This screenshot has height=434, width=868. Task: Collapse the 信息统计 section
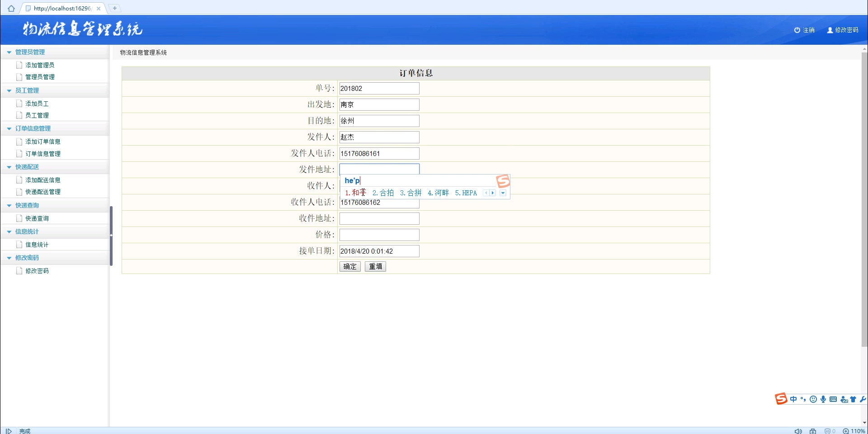[9, 232]
